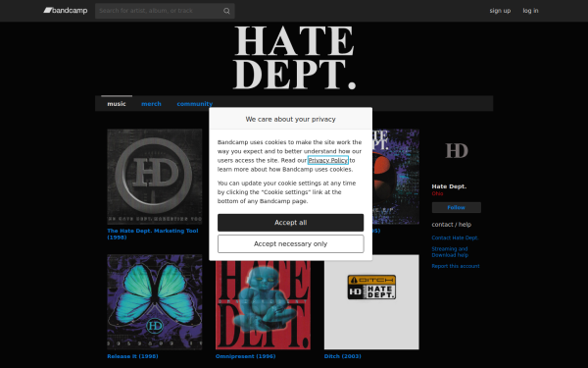Open The Hate Dept. Marketing Tool (1998) title link

tap(153, 234)
